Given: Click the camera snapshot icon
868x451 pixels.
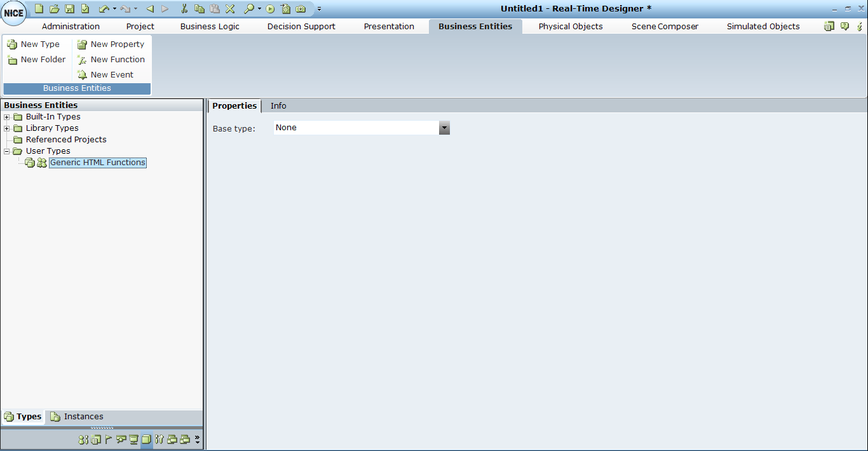Looking at the screenshot, I should (301, 9).
